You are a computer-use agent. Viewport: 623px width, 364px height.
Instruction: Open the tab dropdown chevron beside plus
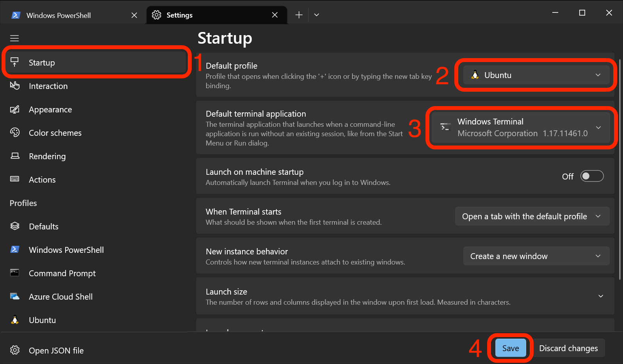(317, 15)
